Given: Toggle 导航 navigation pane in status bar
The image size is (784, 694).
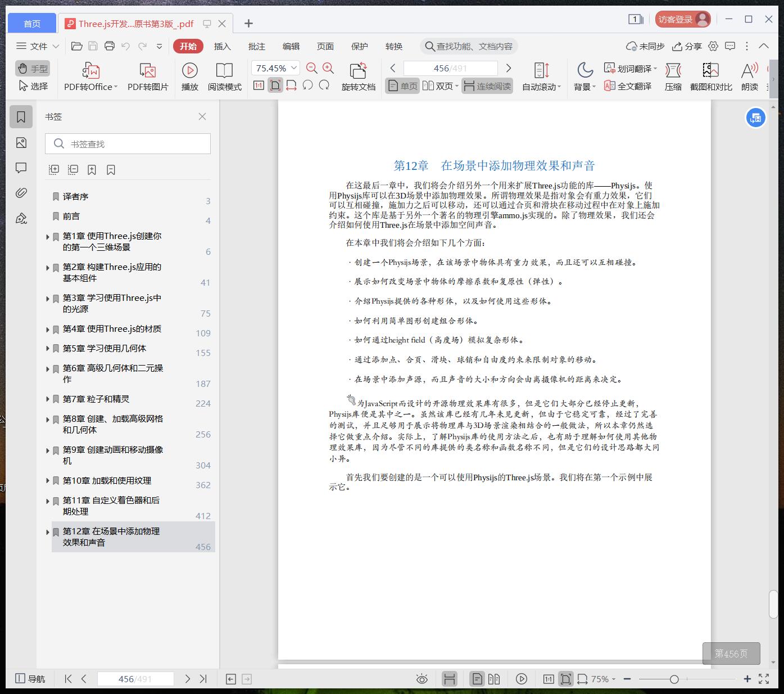Looking at the screenshot, I should [30, 679].
